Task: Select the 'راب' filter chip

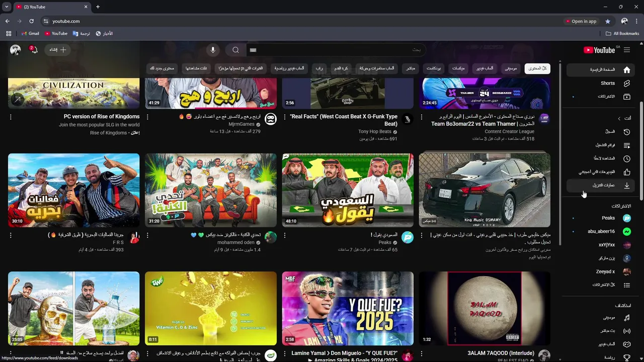Action: [319, 68]
